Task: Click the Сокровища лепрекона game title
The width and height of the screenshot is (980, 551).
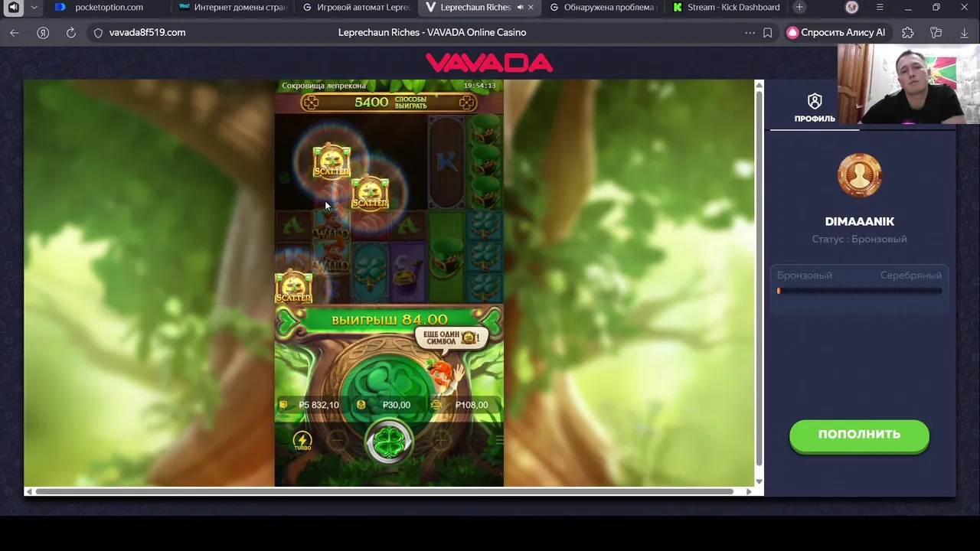Action: 324,86
